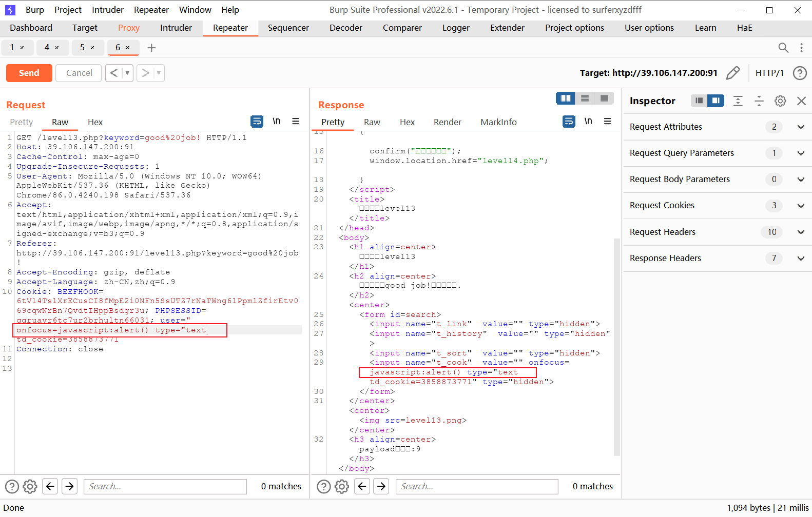Viewport: 812px width, 517px height.
Task: Open the Window menu
Action: (x=195, y=10)
